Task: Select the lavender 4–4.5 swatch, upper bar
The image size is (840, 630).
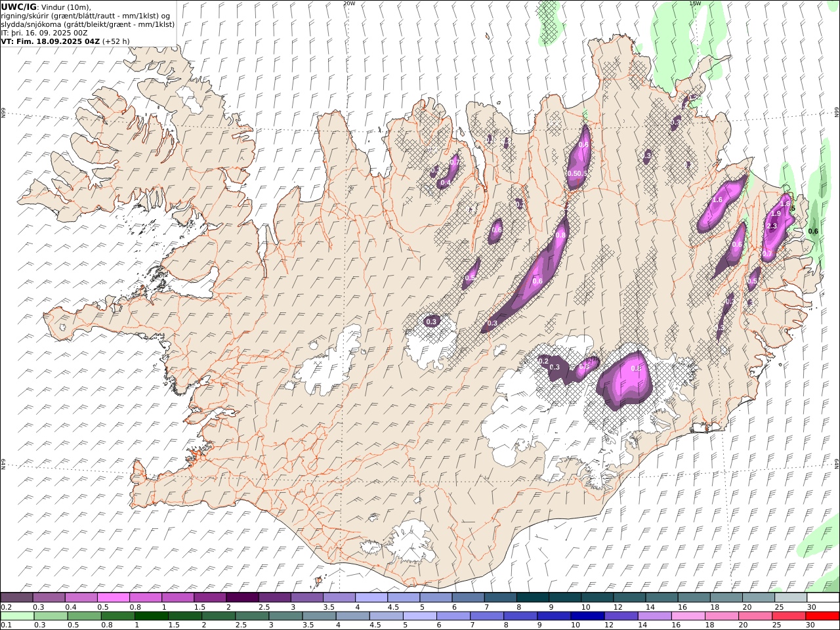Action: (x=371, y=597)
